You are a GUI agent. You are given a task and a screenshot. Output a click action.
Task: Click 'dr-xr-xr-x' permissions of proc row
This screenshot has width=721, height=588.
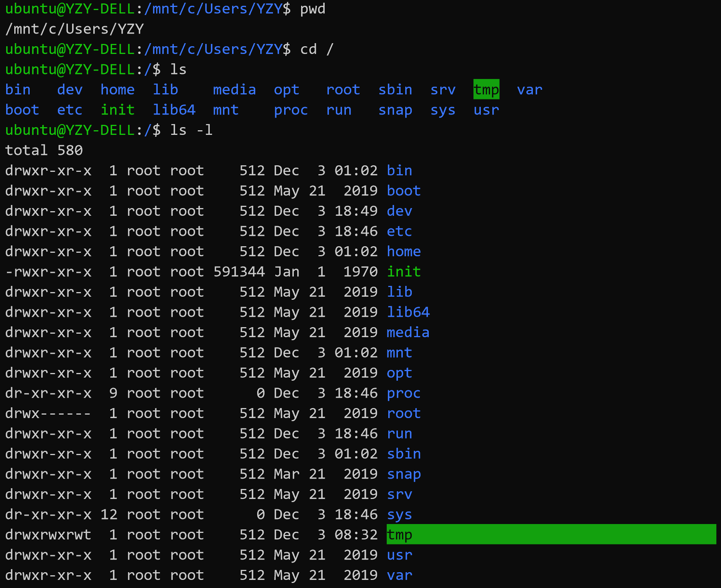(x=49, y=393)
